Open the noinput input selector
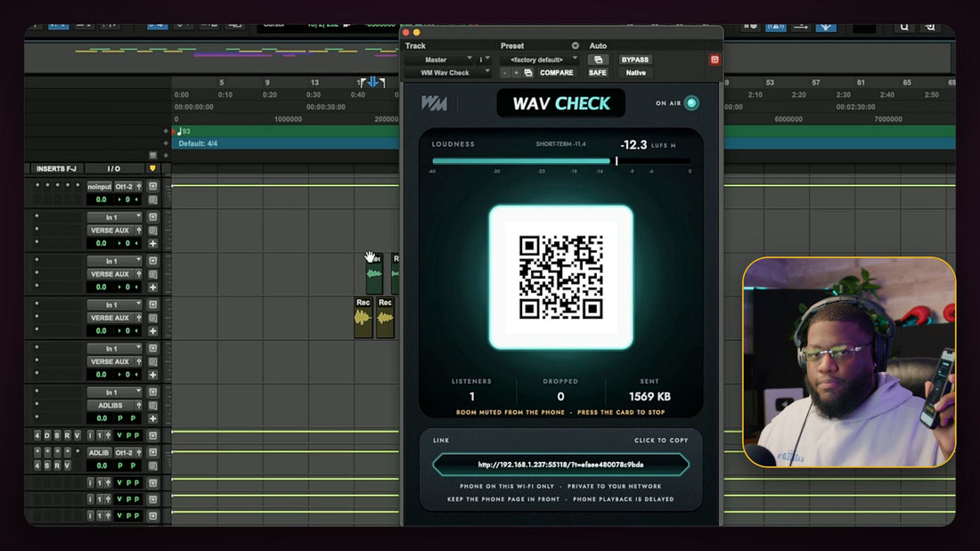 tap(100, 186)
